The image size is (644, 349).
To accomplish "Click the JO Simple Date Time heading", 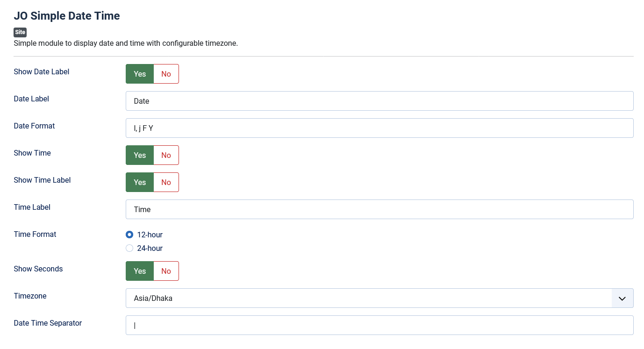I will (x=67, y=15).
